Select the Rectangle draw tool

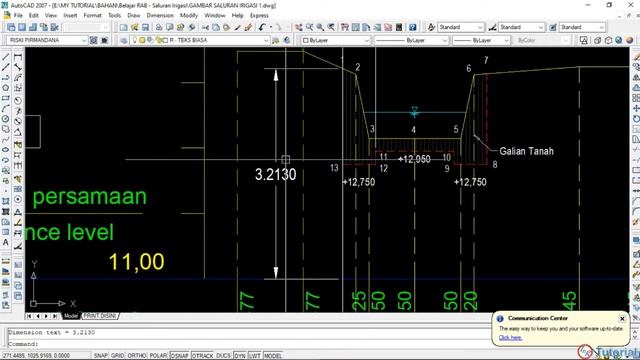[6, 98]
